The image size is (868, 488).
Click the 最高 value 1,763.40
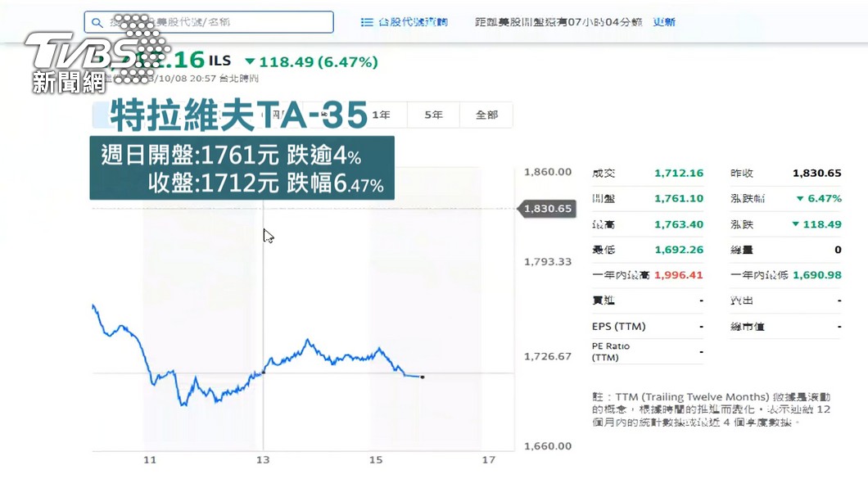679,224
